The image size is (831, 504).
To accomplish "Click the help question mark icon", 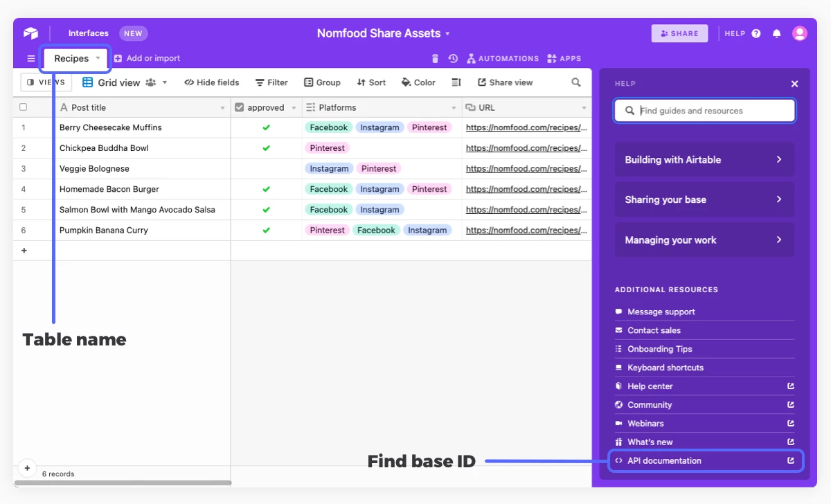I will pos(756,33).
